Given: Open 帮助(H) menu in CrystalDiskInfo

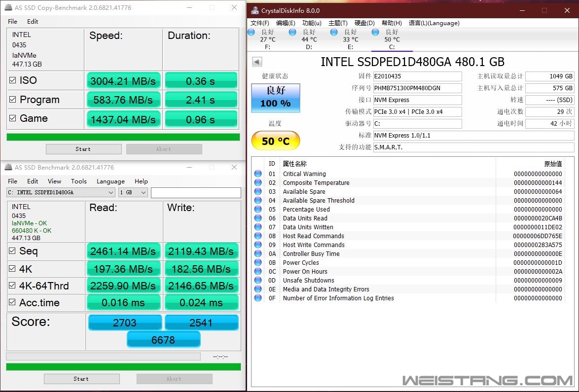Looking at the screenshot, I should point(392,23).
